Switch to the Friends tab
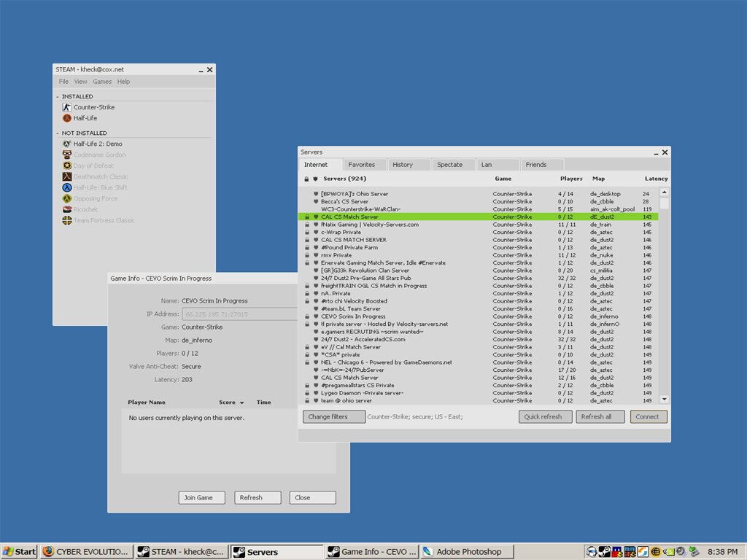Screen dimensions: 747x560 pos(542,165)
